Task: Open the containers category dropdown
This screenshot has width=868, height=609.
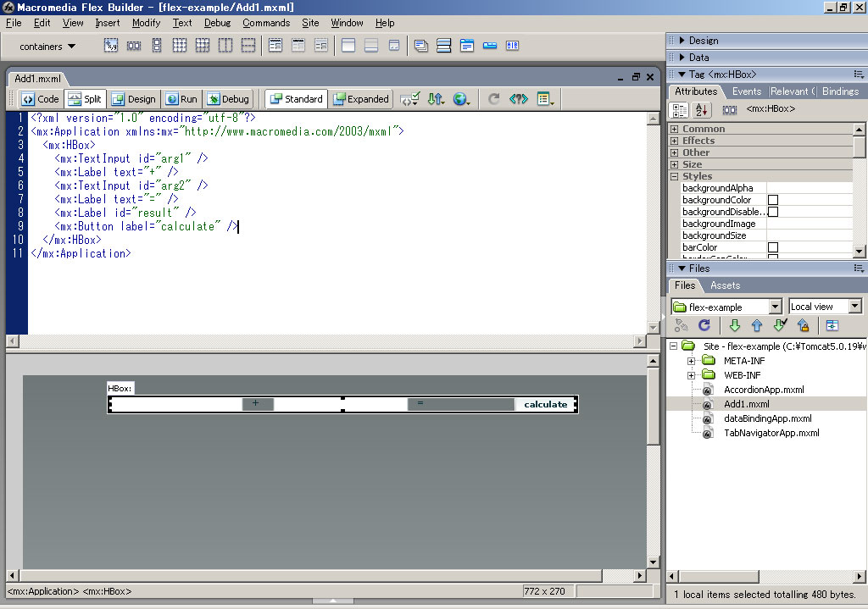Action: [x=47, y=47]
